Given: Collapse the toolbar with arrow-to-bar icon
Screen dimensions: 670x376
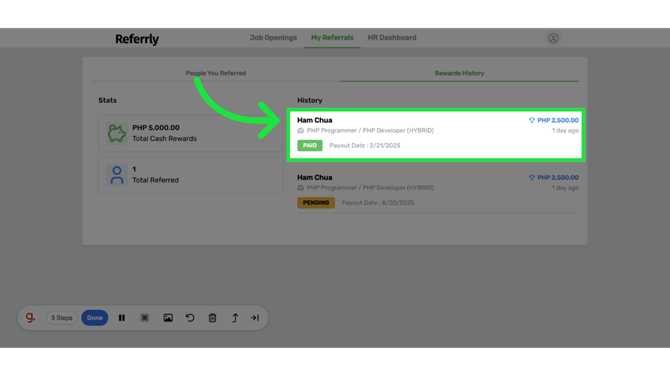Looking at the screenshot, I should tap(255, 318).
